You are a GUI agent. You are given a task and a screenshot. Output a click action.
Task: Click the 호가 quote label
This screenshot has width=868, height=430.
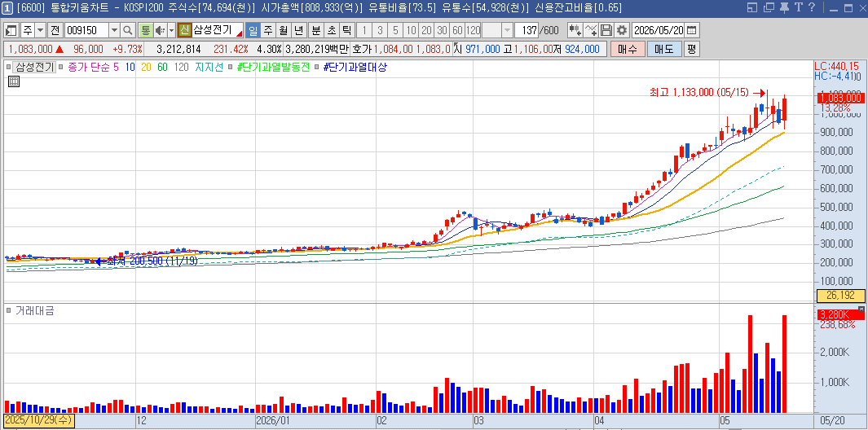361,49
